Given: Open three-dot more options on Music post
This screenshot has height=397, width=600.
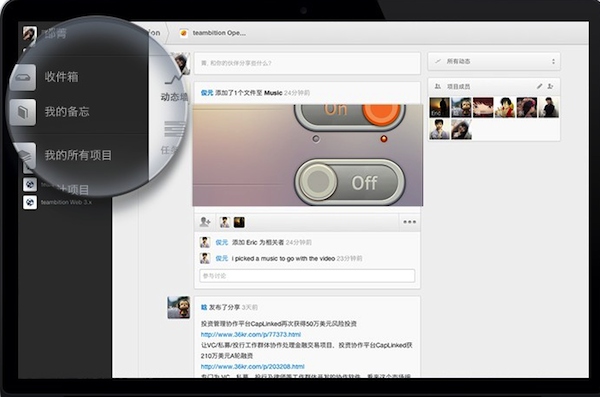Looking at the screenshot, I should coord(409,222).
